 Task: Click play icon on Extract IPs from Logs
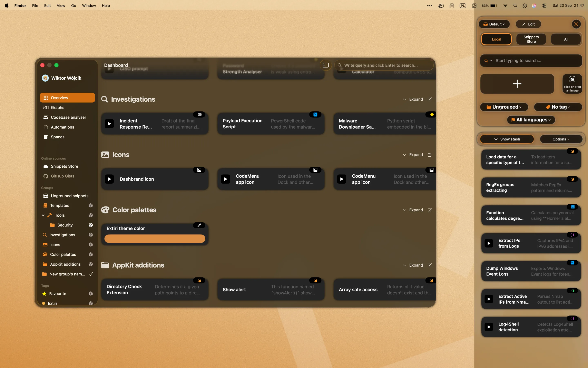(x=489, y=243)
